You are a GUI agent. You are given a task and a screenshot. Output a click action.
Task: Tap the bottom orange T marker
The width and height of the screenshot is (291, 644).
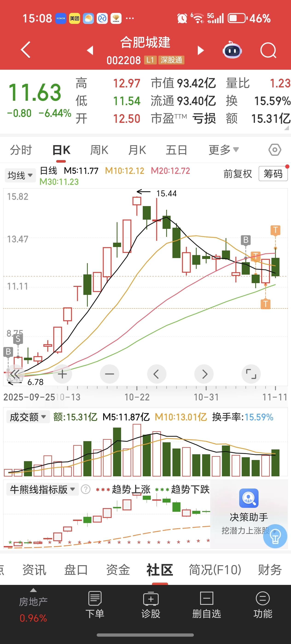(265, 304)
